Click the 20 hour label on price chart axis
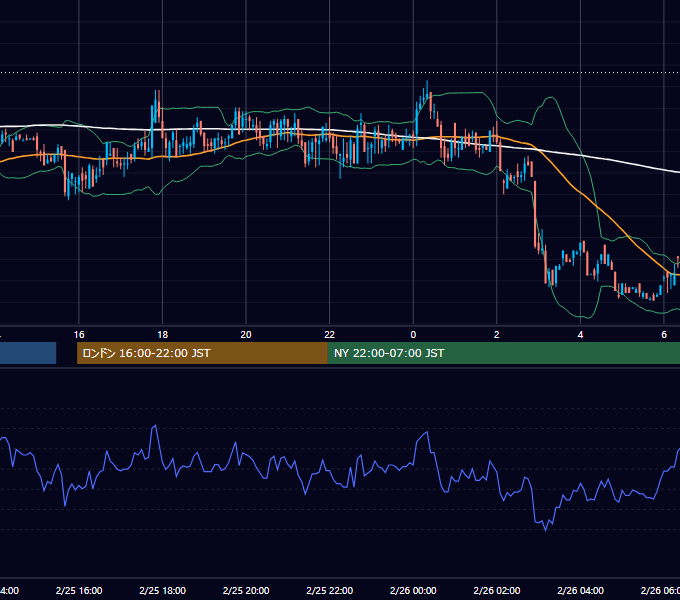680x600 pixels. (x=246, y=335)
